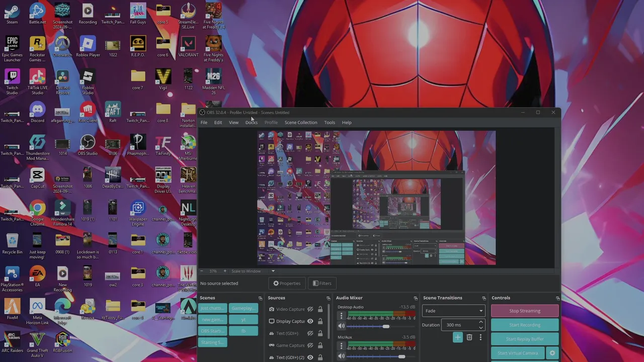Select the Discord desktop shortcut

37,113
